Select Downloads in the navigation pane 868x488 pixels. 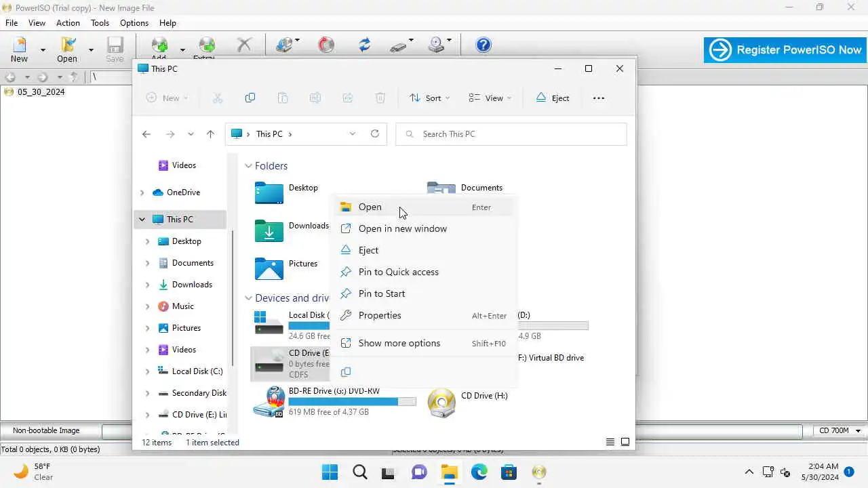[x=192, y=285]
